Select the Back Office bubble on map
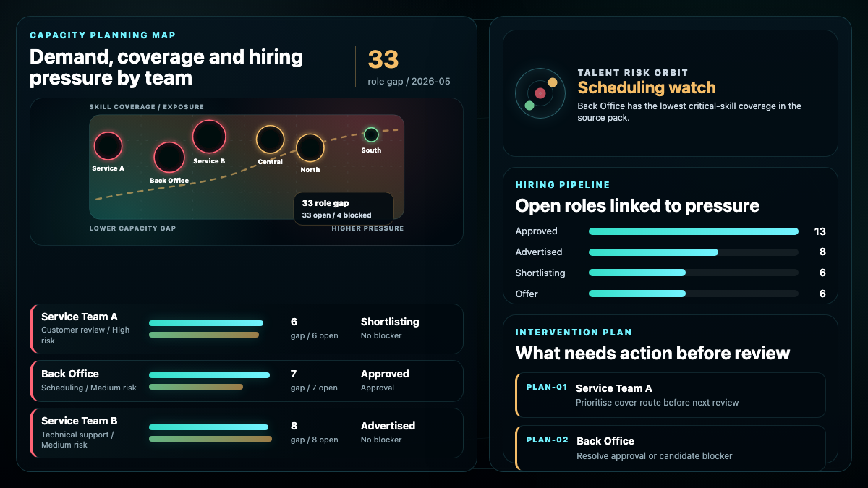868x488 pixels. coord(169,158)
